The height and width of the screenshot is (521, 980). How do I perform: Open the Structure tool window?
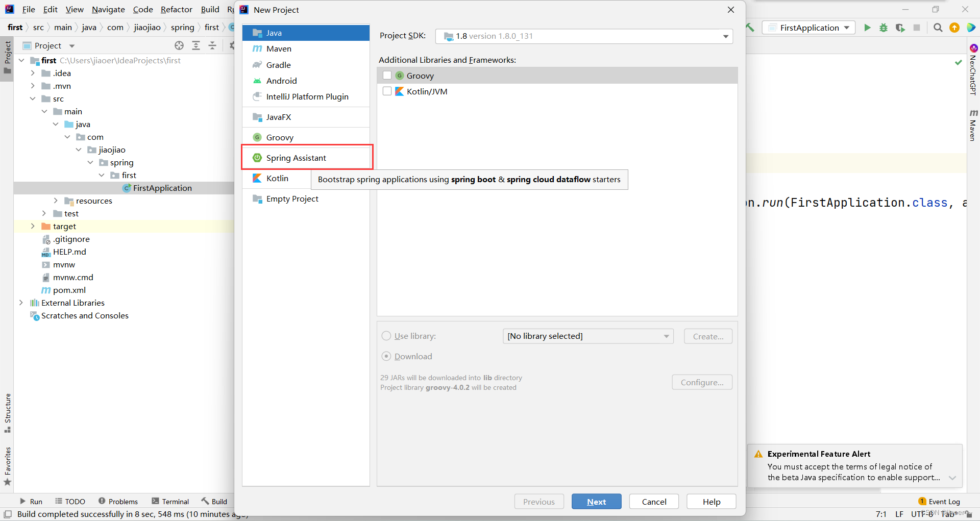point(8,413)
